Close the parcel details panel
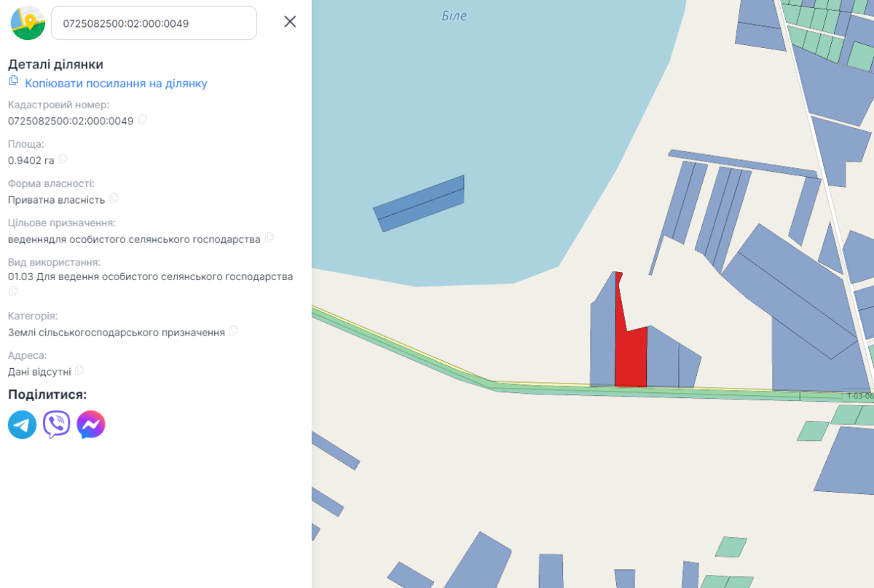Viewport: 874px width, 588px height. (290, 22)
